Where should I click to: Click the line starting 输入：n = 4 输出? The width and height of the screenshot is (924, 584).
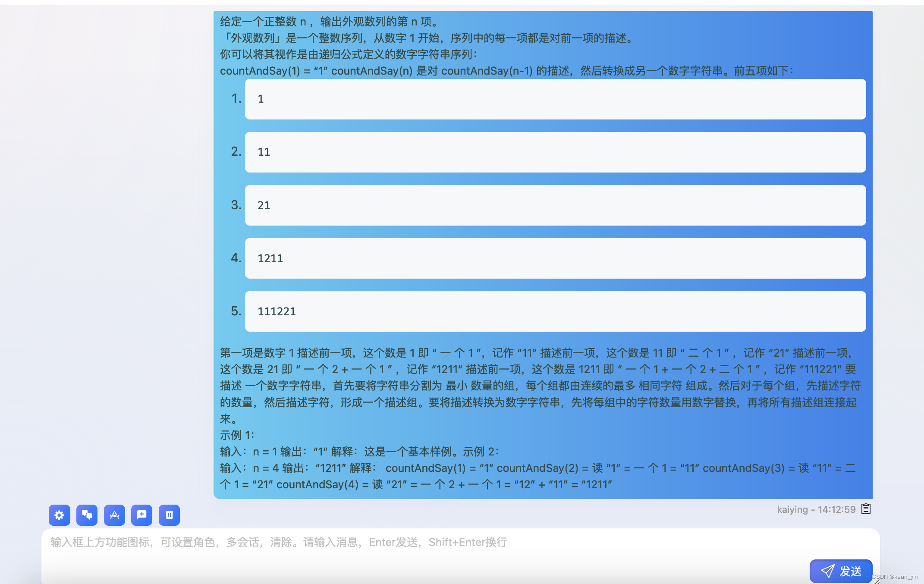[538, 468]
